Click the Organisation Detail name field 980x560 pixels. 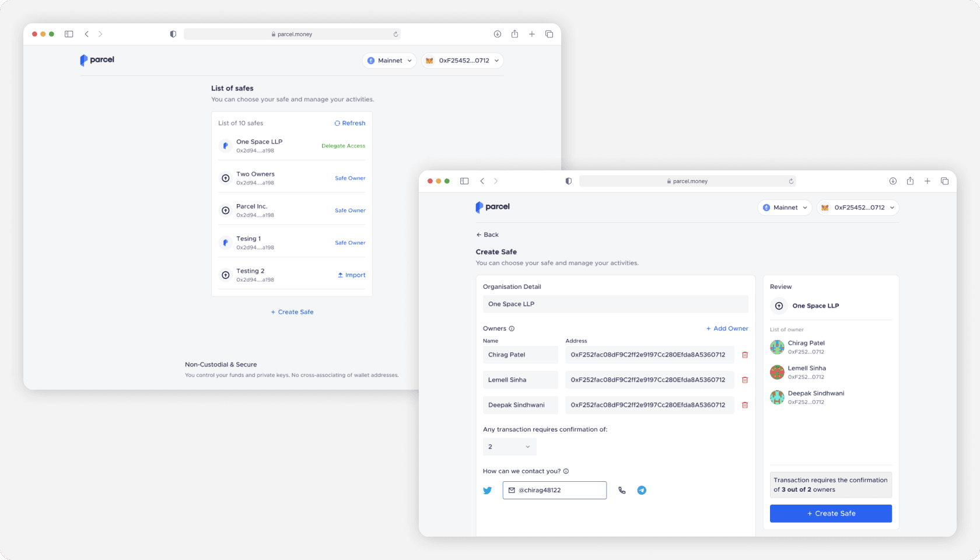pyautogui.click(x=615, y=304)
